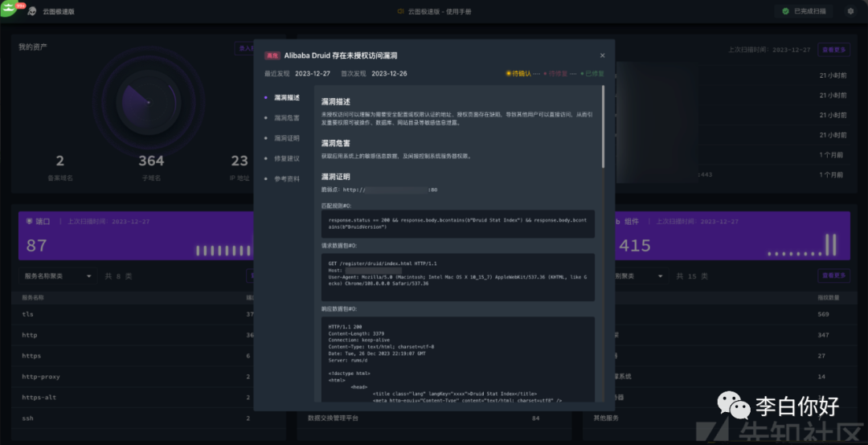This screenshot has height=445, width=868.
Task: Click the 415 component count in purple banner
Action: click(x=634, y=245)
